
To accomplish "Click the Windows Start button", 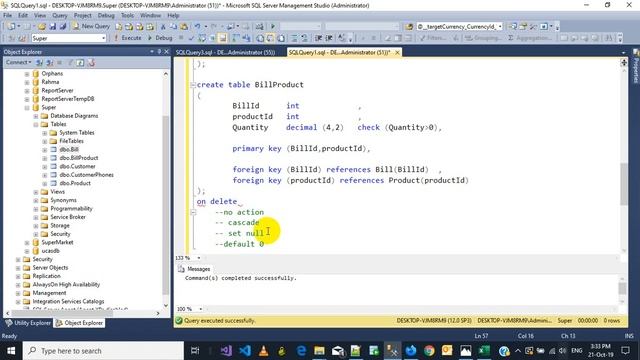I will [11, 351].
